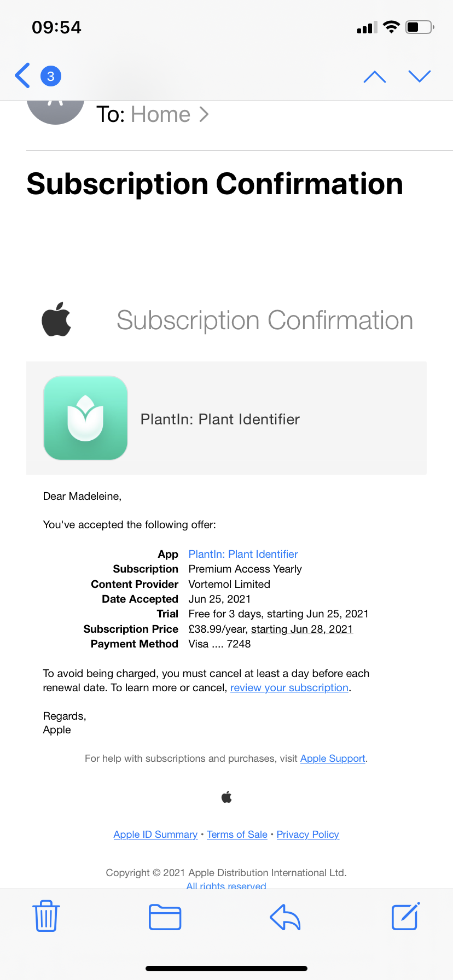The height and width of the screenshot is (980, 453).
Task: Compose a new message with pencil icon
Action: coord(405,916)
